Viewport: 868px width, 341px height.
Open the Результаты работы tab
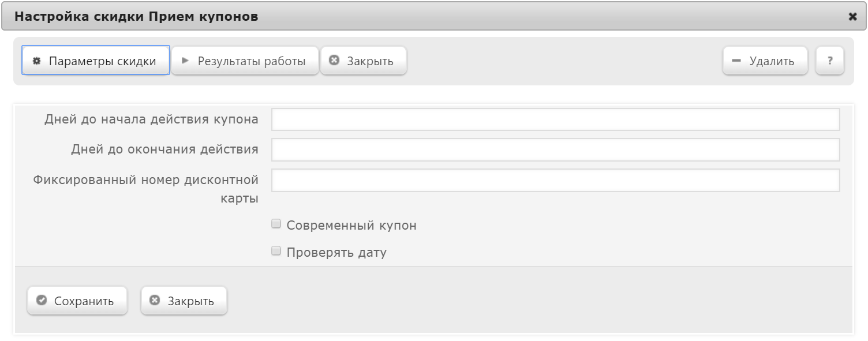245,61
